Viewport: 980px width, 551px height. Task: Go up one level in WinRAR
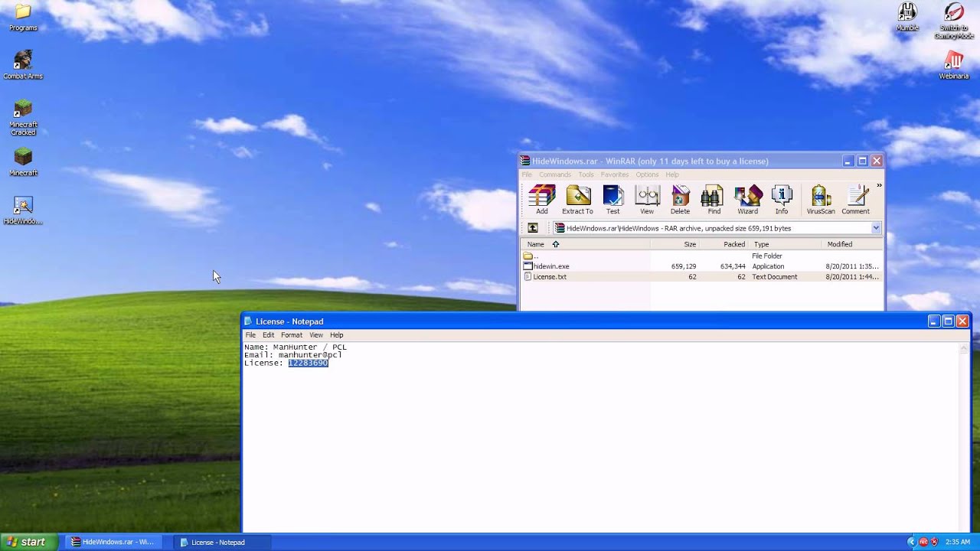coord(533,228)
